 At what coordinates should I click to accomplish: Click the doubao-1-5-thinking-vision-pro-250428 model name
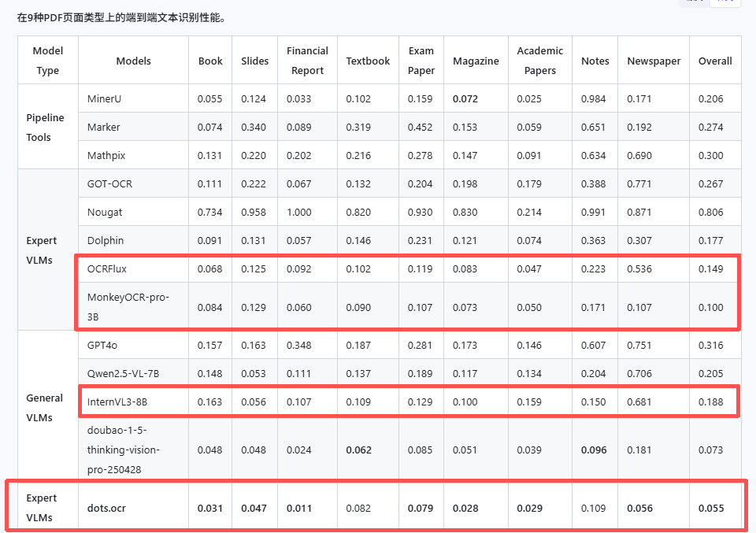(x=124, y=450)
